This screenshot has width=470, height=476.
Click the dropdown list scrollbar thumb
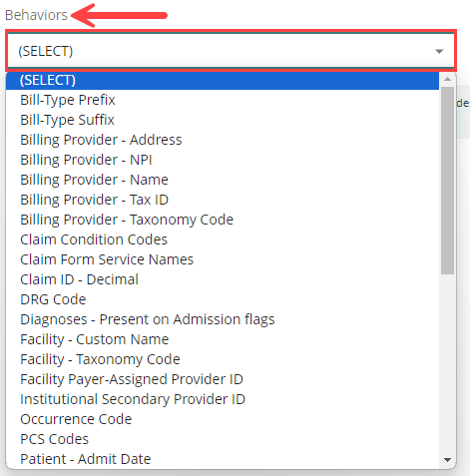[447, 181]
